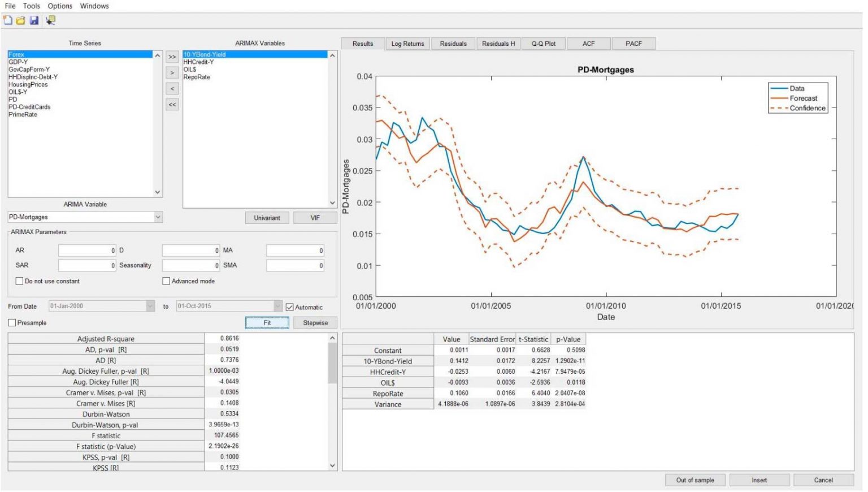Image resolution: width=868 pixels, height=492 pixels.
Task: Open the Tools menu
Action: point(31,6)
